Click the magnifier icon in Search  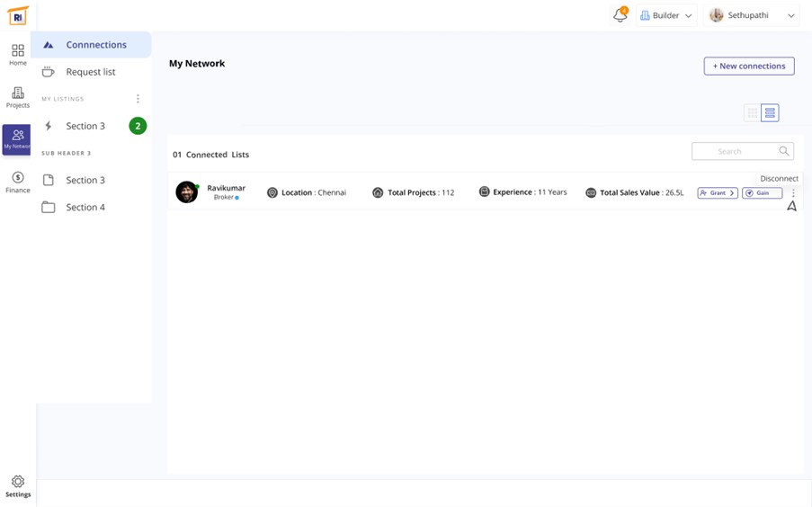pyautogui.click(x=784, y=151)
